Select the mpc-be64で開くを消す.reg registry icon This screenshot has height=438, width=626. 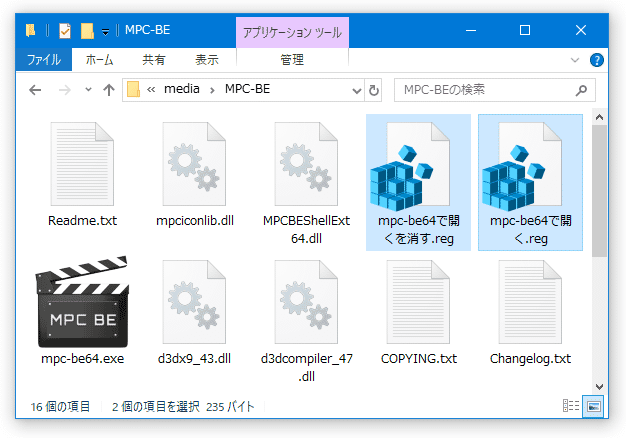tap(410, 167)
